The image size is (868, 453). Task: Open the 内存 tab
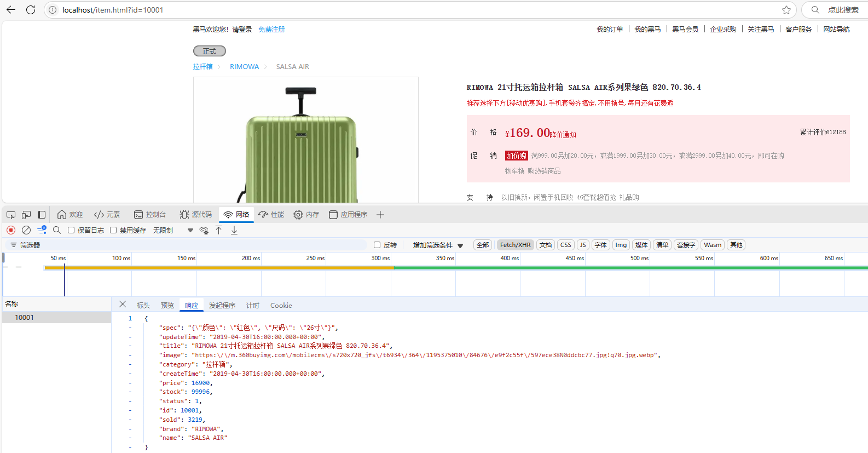[306, 215]
